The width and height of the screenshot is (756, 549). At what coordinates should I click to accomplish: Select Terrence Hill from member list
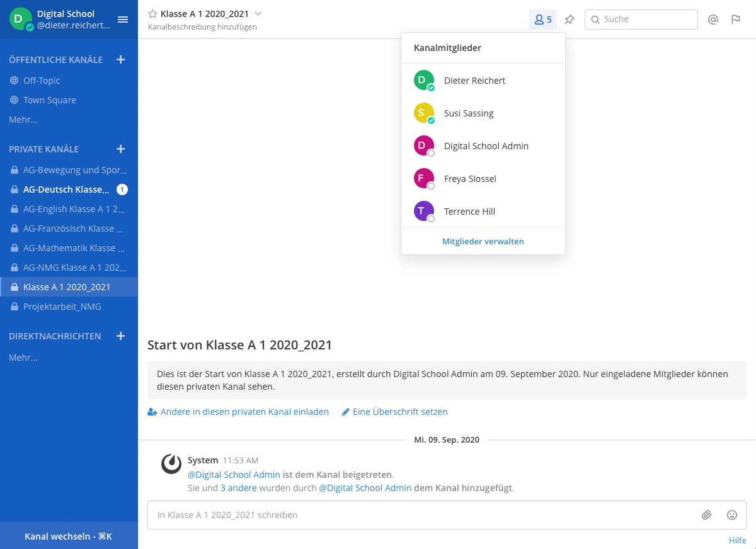[x=469, y=212]
